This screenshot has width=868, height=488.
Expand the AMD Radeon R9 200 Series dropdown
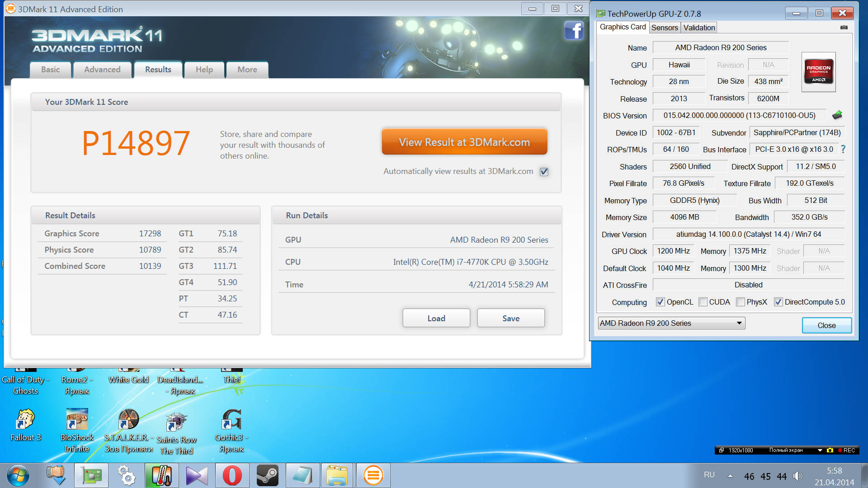point(739,323)
